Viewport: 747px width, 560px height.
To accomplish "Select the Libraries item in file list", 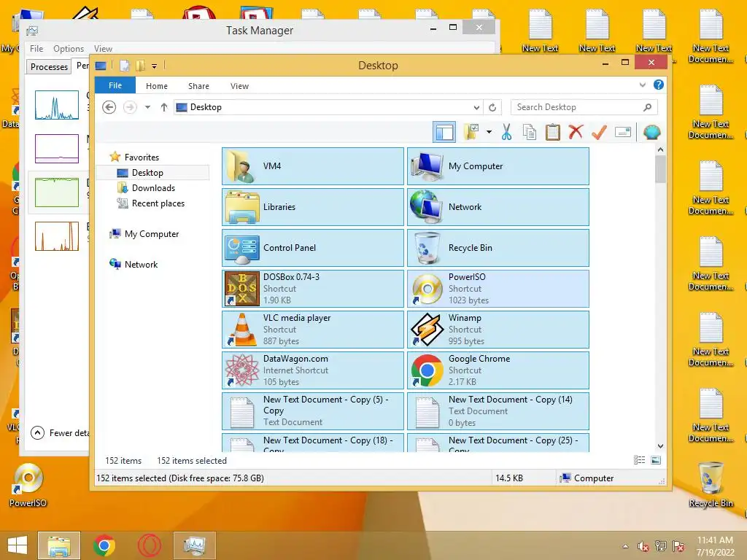I will [312, 207].
